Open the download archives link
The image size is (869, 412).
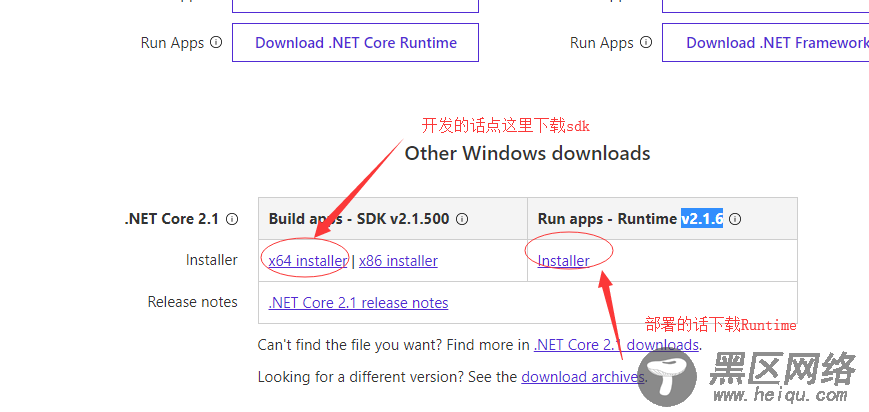coord(582,377)
